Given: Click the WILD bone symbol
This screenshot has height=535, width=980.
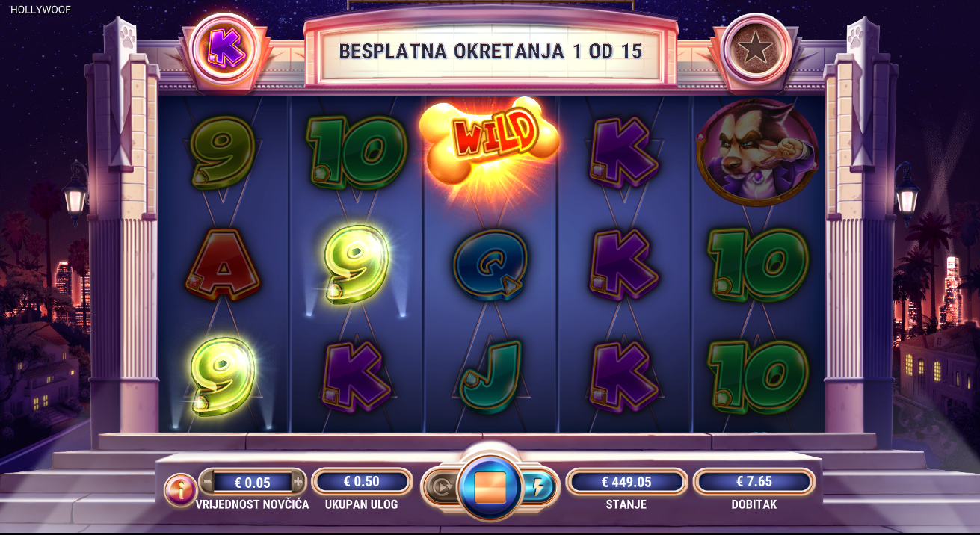Looking at the screenshot, I should (490, 140).
